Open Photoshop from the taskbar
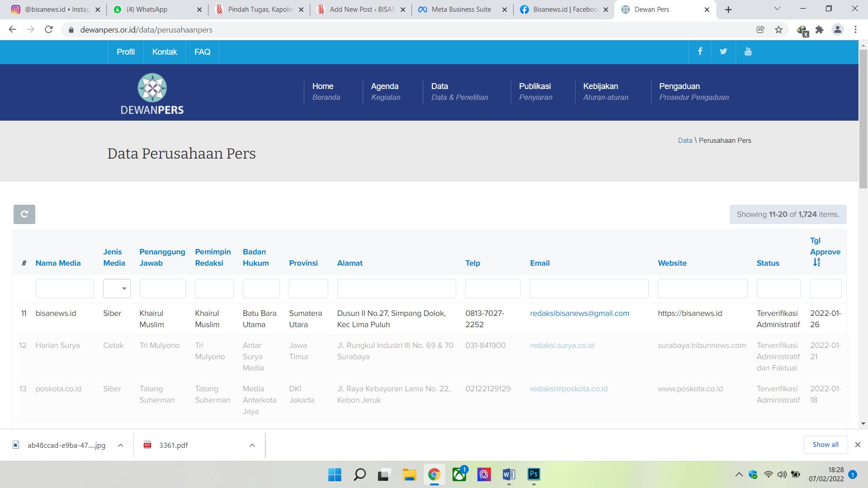868x488 pixels. pyautogui.click(x=533, y=474)
